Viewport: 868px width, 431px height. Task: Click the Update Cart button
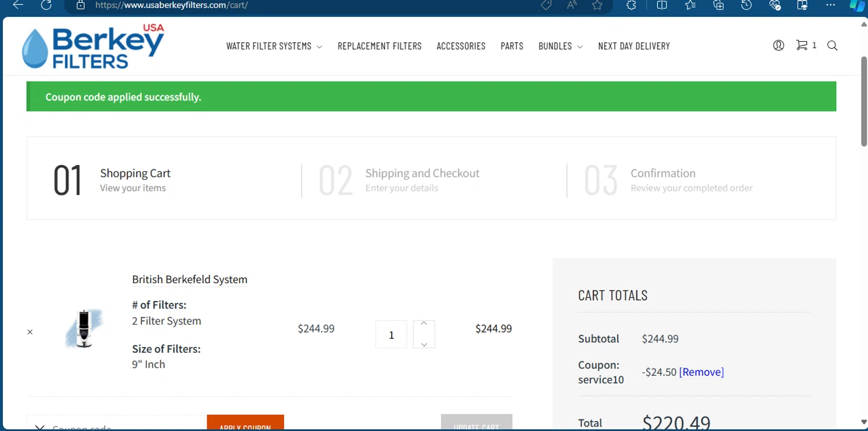pyautogui.click(x=476, y=423)
